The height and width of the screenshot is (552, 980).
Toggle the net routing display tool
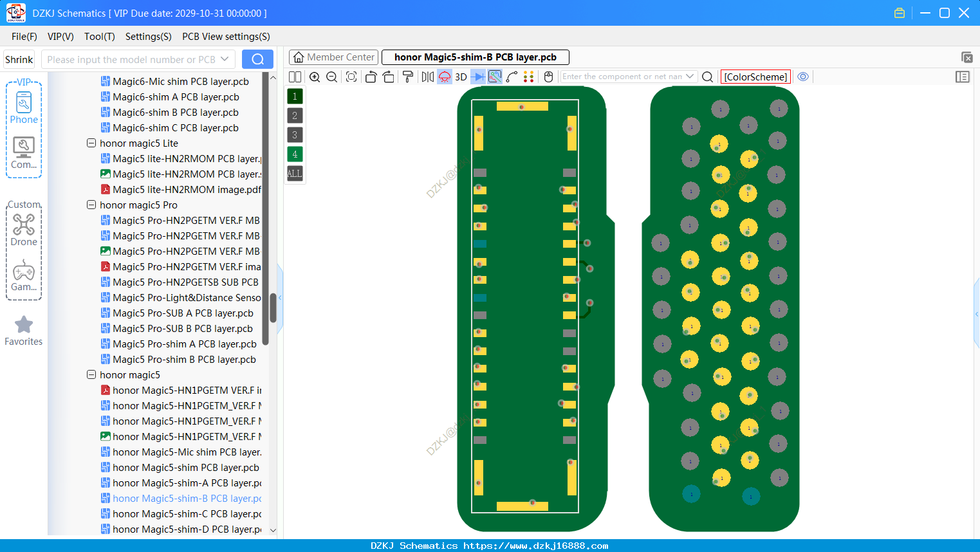click(495, 77)
